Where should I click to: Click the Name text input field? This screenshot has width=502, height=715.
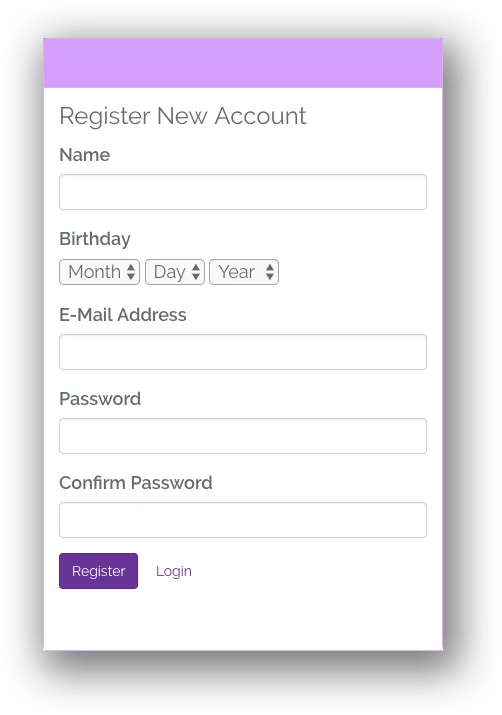tap(243, 192)
